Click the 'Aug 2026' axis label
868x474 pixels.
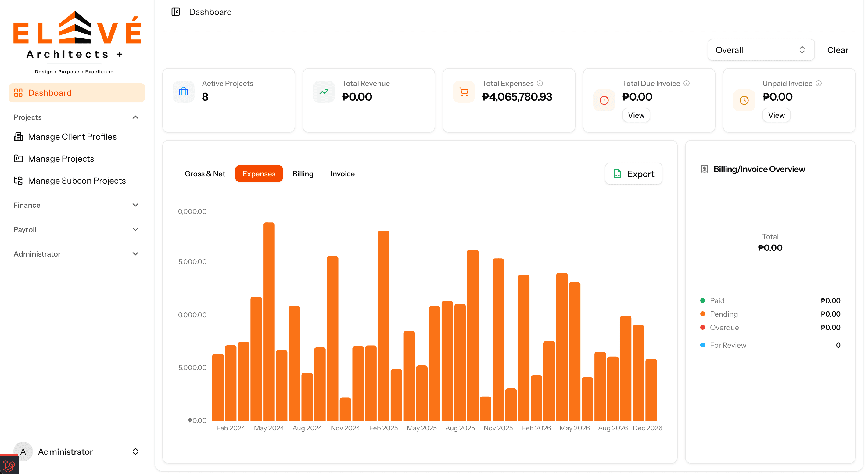click(x=613, y=428)
